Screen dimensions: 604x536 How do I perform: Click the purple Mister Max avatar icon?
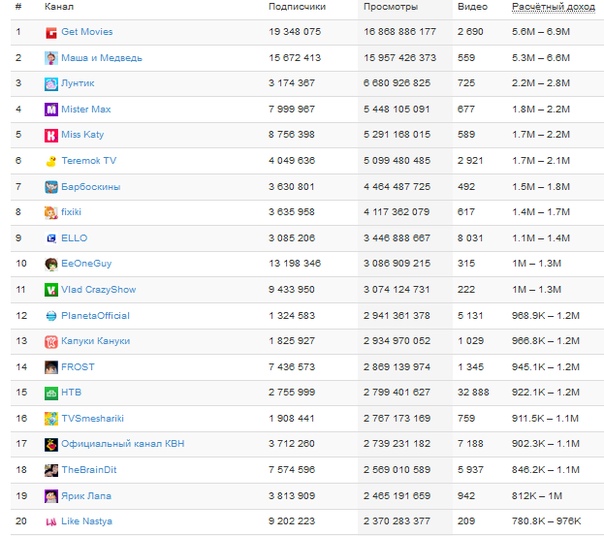(51, 109)
